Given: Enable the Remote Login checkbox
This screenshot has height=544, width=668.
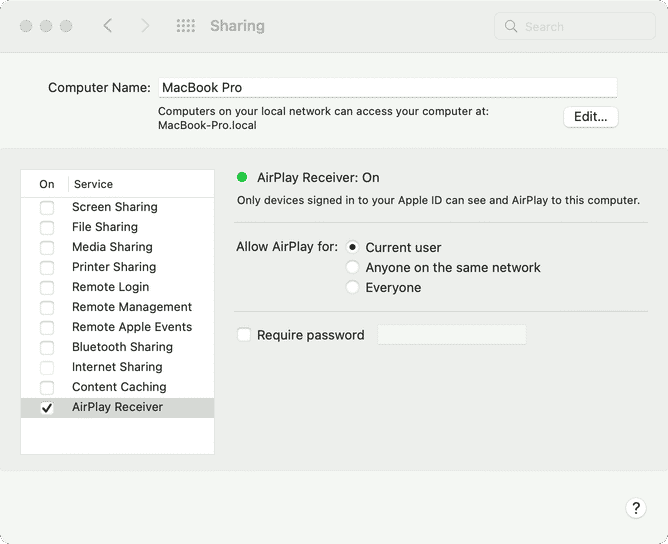Looking at the screenshot, I should [47, 288].
